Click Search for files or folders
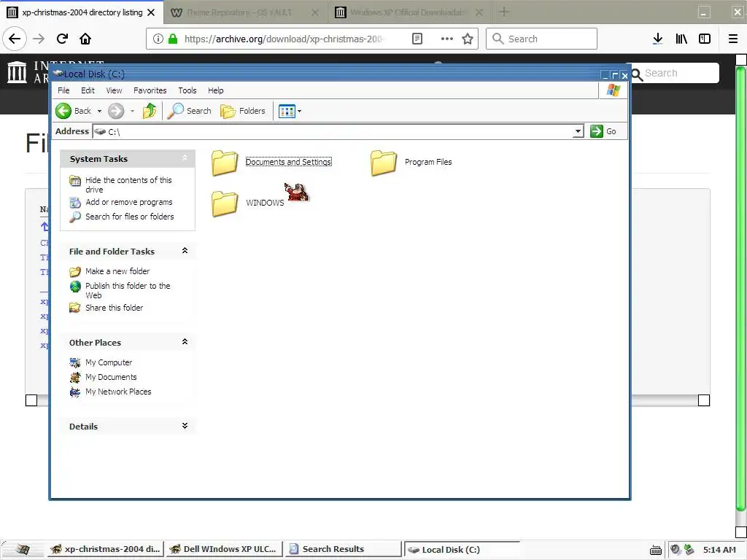The width and height of the screenshot is (747, 560). [x=130, y=216]
